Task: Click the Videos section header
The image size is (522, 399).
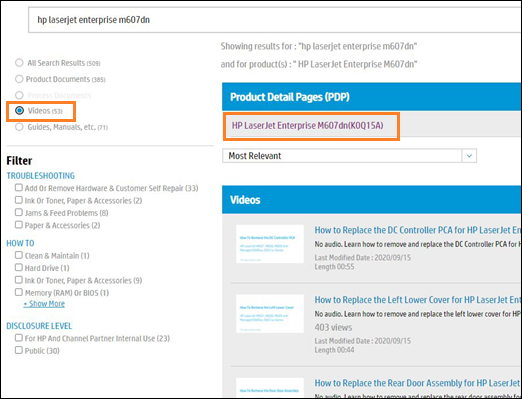Action: [372, 200]
